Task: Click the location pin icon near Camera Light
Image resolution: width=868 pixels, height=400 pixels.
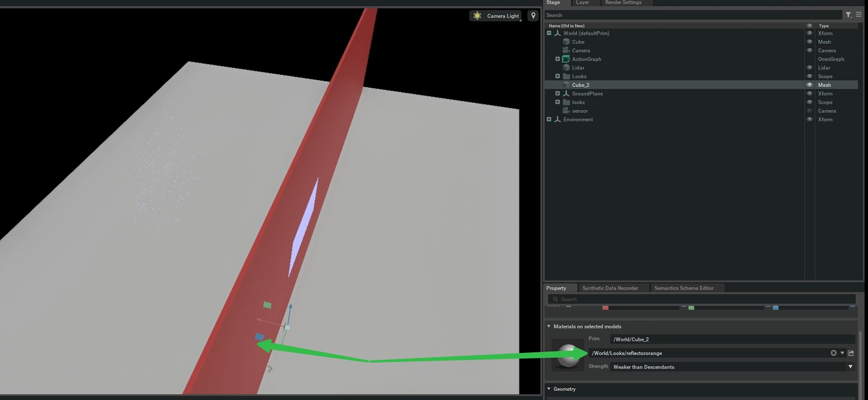Action: pos(533,15)
